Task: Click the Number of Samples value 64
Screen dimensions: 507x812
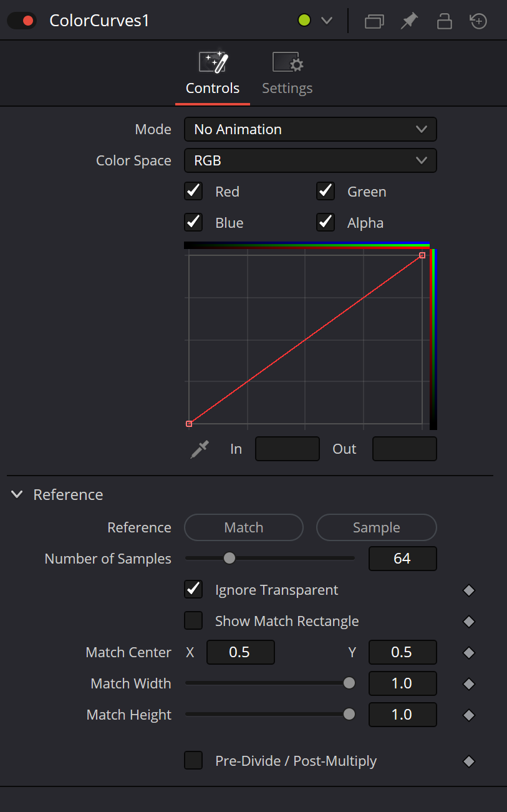Action: (x=403, y=559)
